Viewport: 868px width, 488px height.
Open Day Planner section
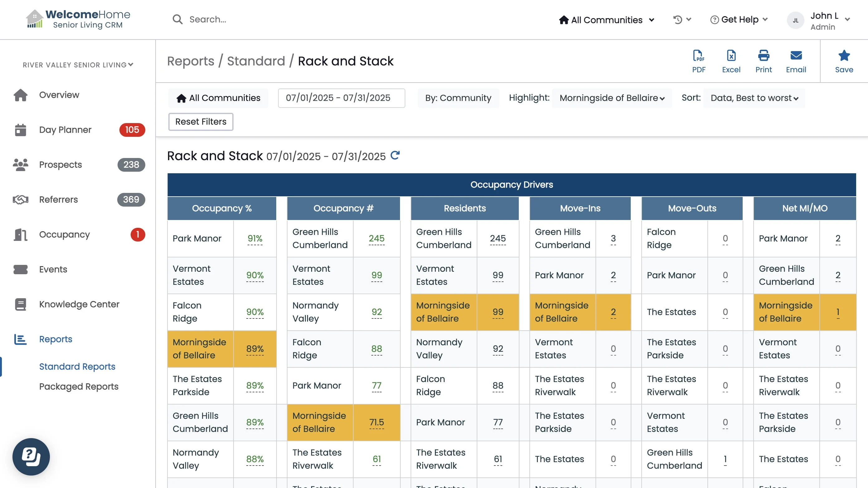pos(65,130)
